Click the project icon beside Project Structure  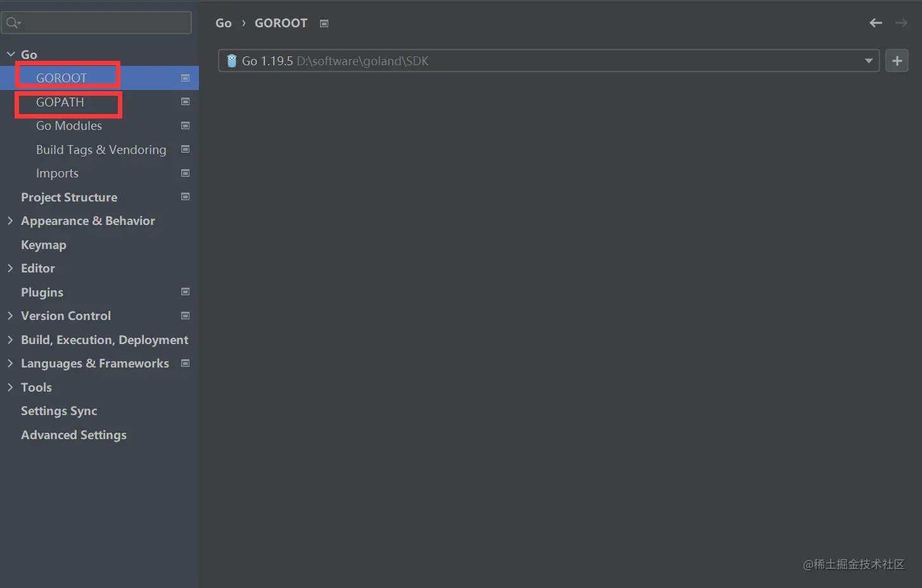click(186, 196)
